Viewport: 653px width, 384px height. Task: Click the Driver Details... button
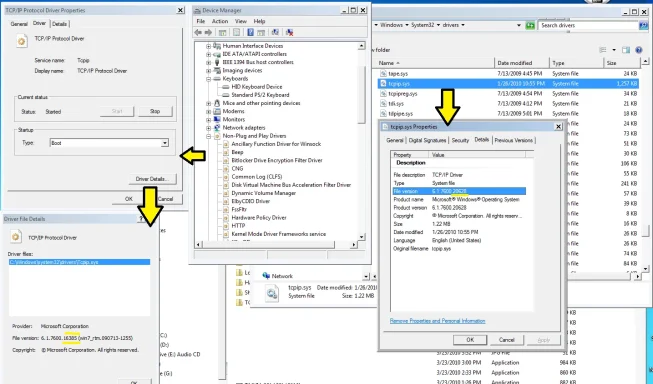(152, 179)
